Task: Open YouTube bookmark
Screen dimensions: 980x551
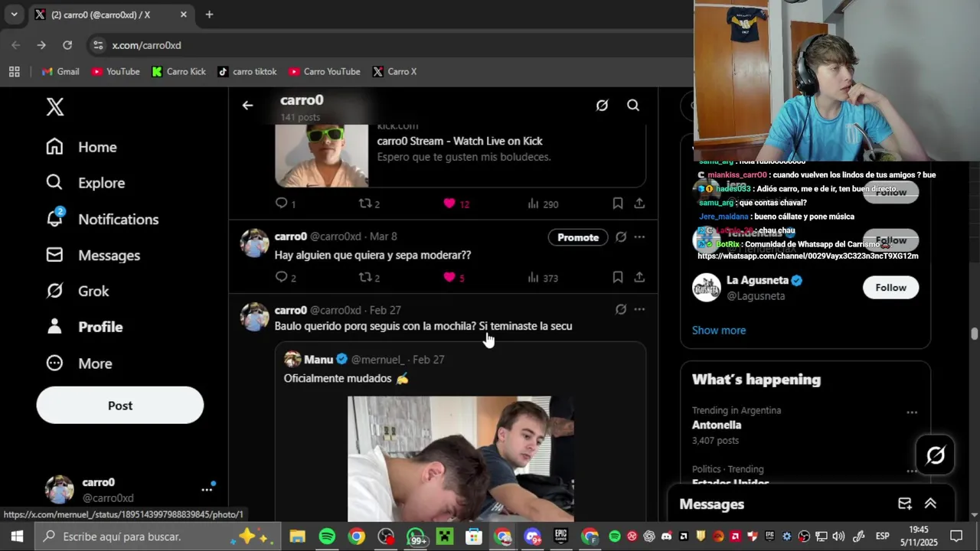Action: (116, 71)
